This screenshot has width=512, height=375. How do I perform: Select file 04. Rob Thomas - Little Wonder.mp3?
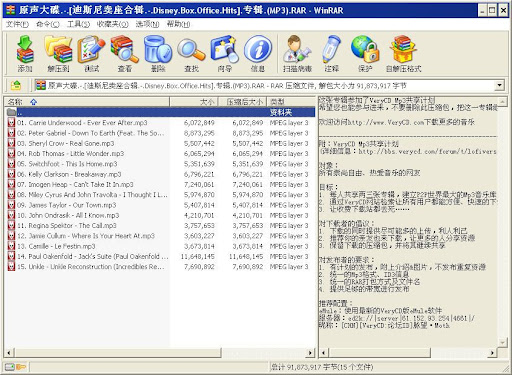point(70,154)
